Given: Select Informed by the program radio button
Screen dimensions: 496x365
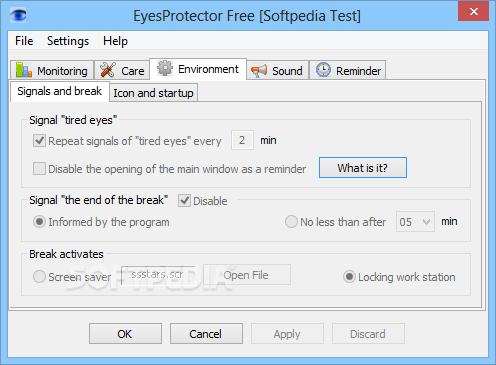Looking at the screenshot, I should pos(39,222).
